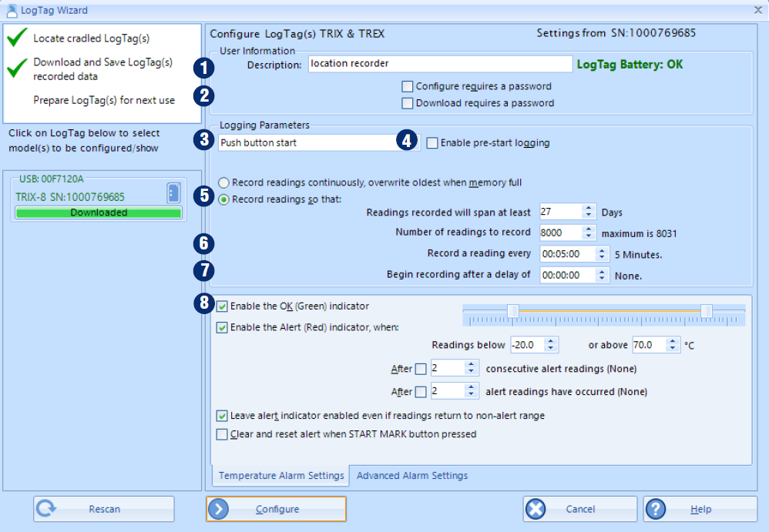769x532 pixels.
Task: Click the Cancel X icon
Action: (x=536, y=509)
